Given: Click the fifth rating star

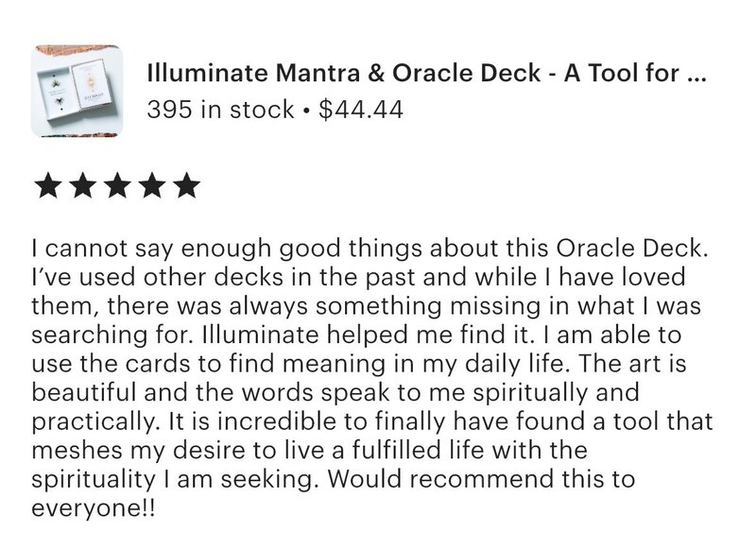Looking at the screenshot, I should tap(187, 186).
